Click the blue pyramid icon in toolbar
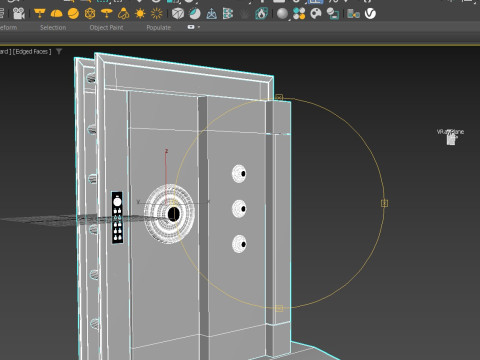 pyautogui.click(x=211, y=14)
